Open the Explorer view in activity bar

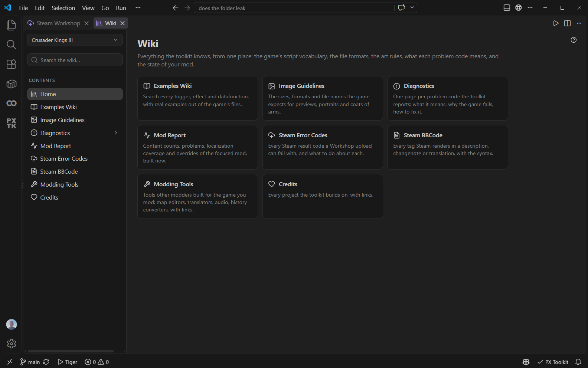click(12, 25)
